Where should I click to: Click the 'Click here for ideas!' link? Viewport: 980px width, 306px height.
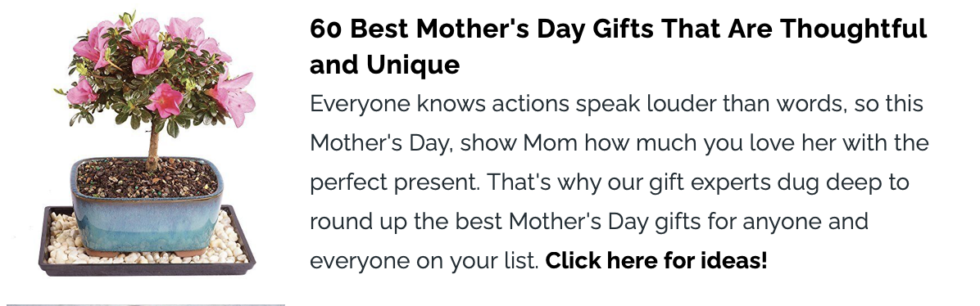(x=656, y=260)
